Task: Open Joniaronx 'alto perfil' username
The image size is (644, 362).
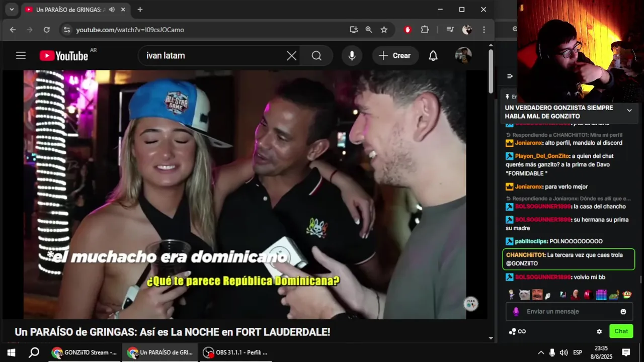Action: 529,143
